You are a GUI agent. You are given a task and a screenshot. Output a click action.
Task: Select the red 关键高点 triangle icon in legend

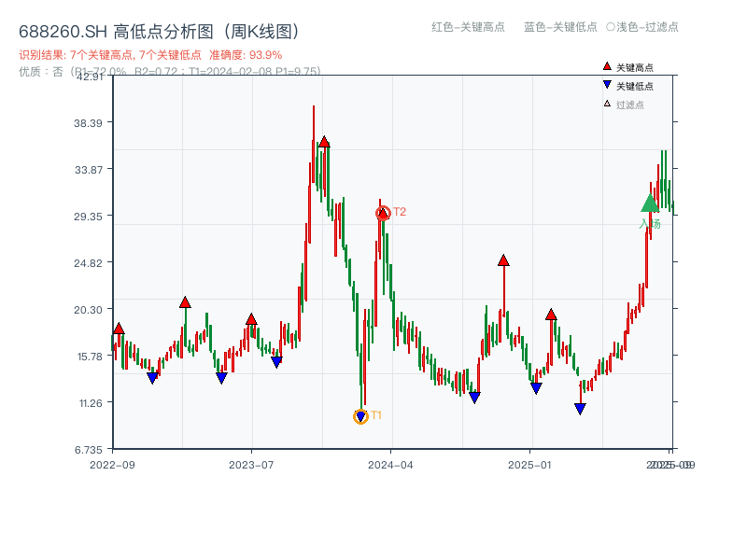[607, 66]
